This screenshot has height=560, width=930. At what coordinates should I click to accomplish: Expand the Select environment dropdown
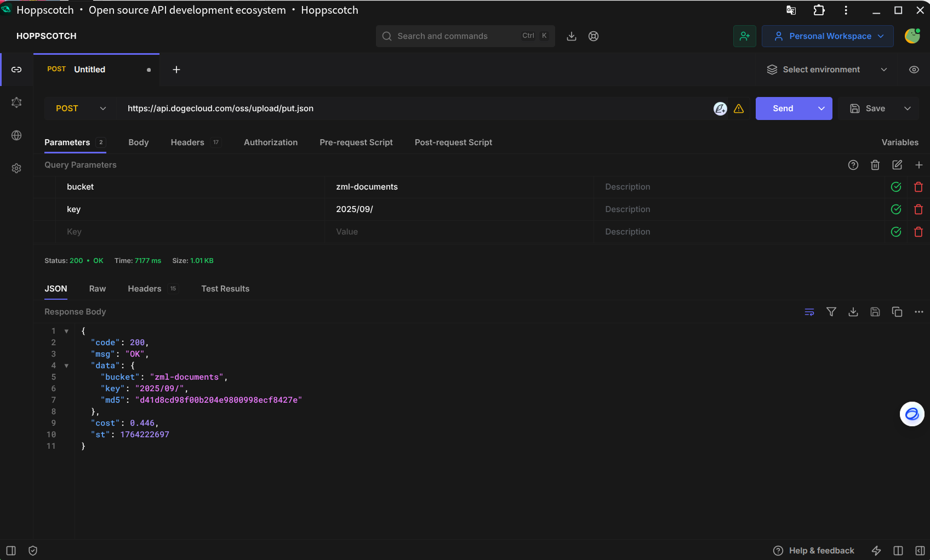[x=826, y=70]
